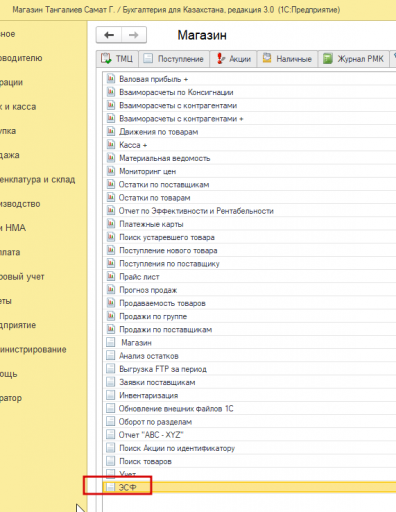Open sidebar section ending 'изводство'
This screenshot has width=396, height=512.
point(20,204)
